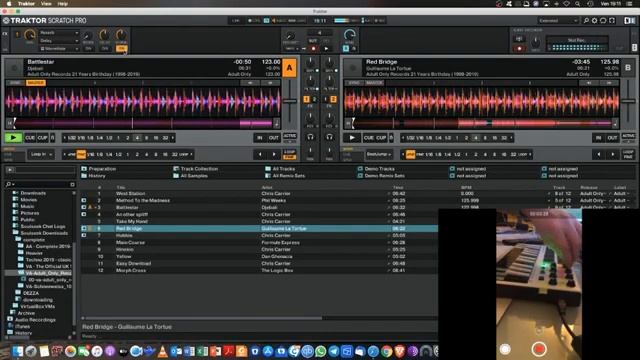The height and width of the screenshot is (360, 640).
Task: Open Deck B BeatJump move mode dropdown
Action: coord(379,155)
